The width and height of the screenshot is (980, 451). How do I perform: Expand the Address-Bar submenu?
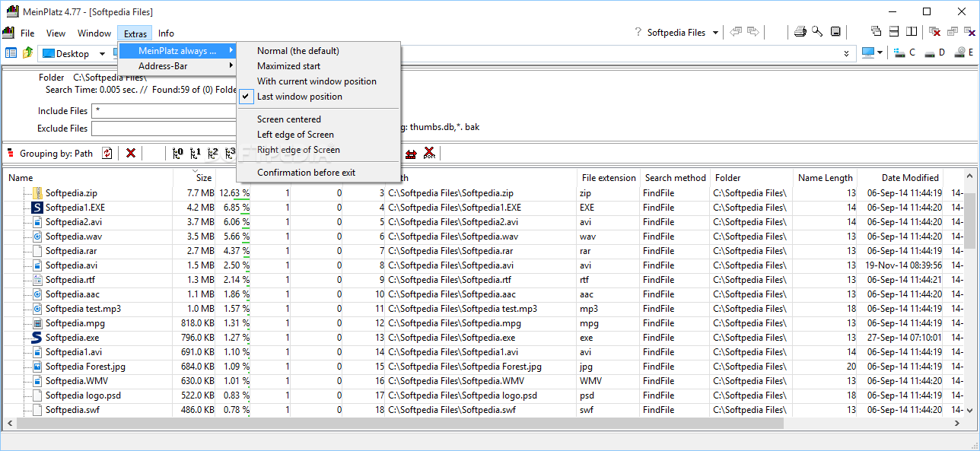coord(177,66)
